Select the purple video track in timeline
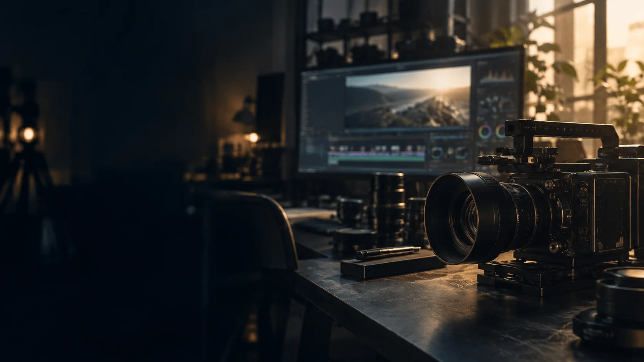 377,153
